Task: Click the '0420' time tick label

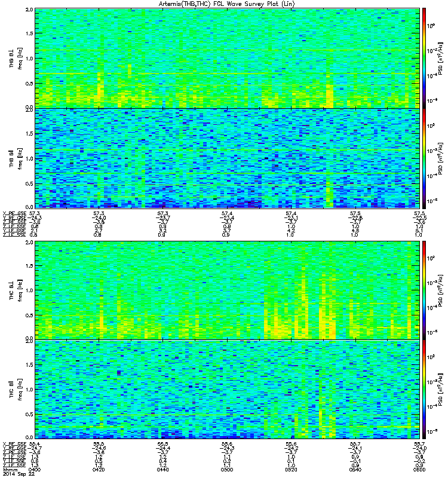Action: tap(99, 470)
